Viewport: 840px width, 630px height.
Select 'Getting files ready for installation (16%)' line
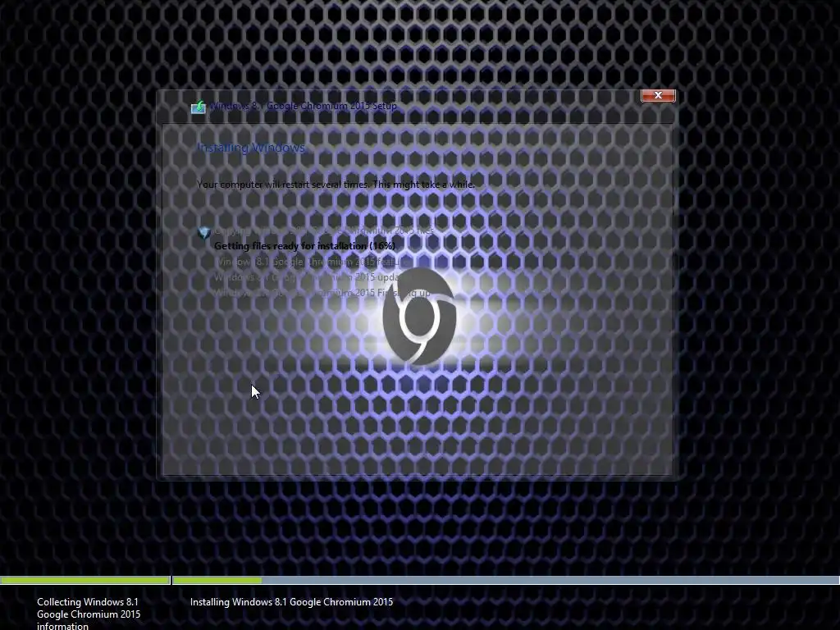click(x=305, y=246)
